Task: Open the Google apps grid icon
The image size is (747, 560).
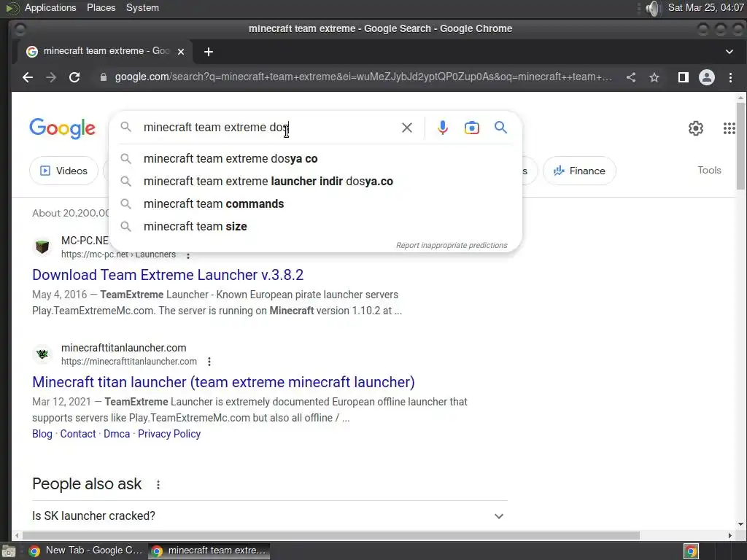Action: click(729, 128)
